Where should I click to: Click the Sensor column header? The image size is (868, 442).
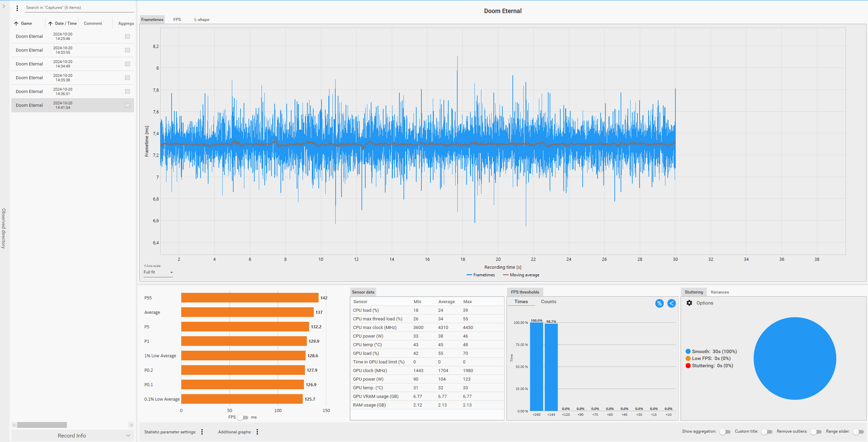point(360,301)
